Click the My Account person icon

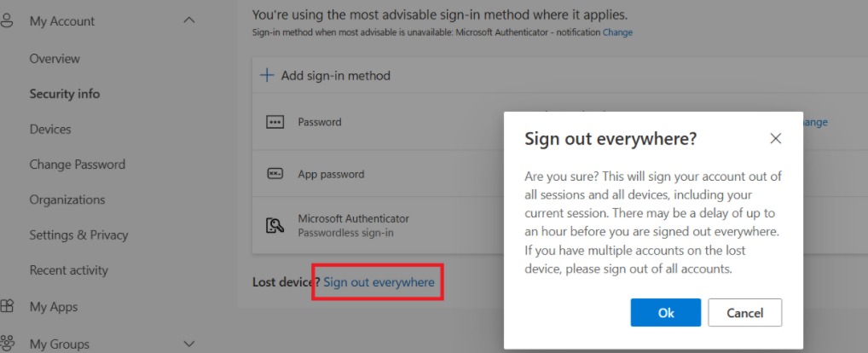7,21
